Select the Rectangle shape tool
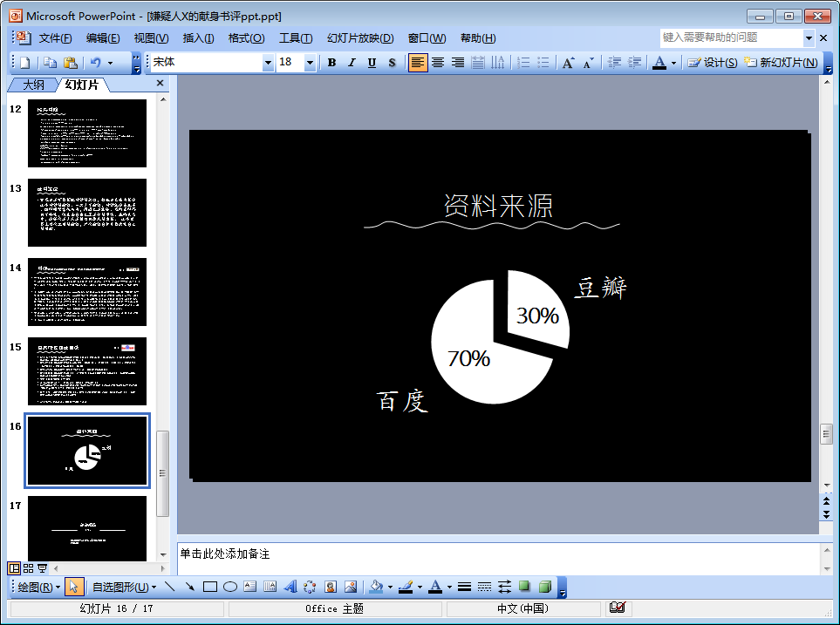This screenshot has width=840, height=625. [210, 587]
